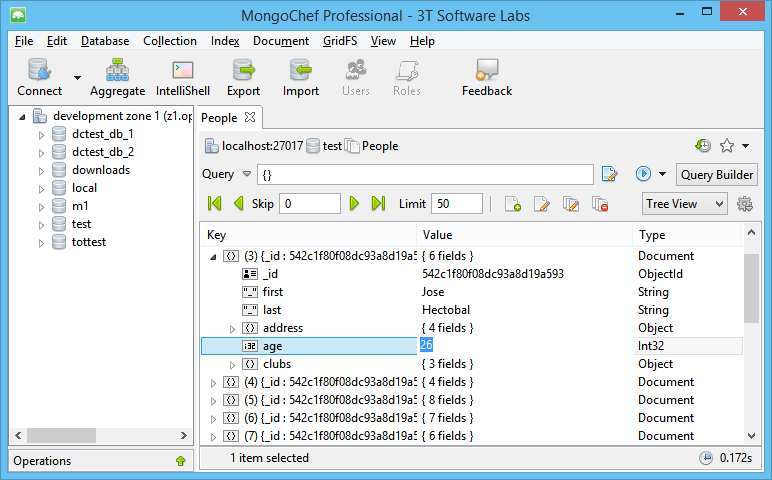Expand the clubs object field
Image resolution: width=772 pixels, height=480 pixels.
click(232, 365)
